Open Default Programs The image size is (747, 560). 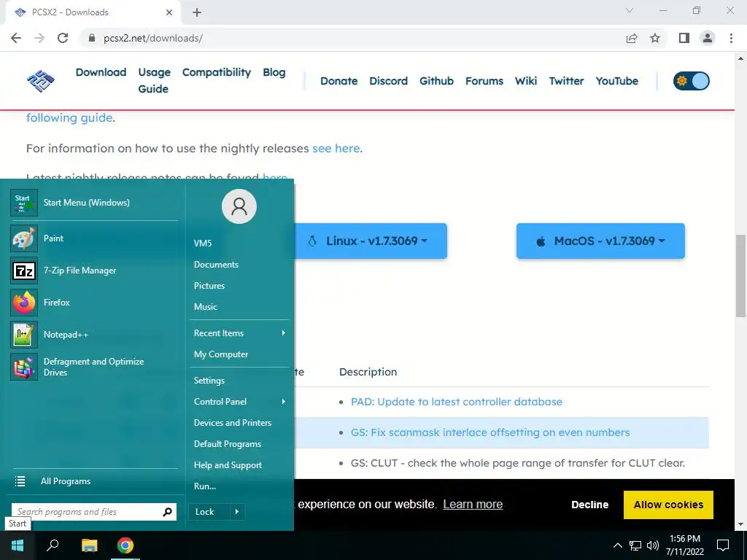tap(228, 444)
